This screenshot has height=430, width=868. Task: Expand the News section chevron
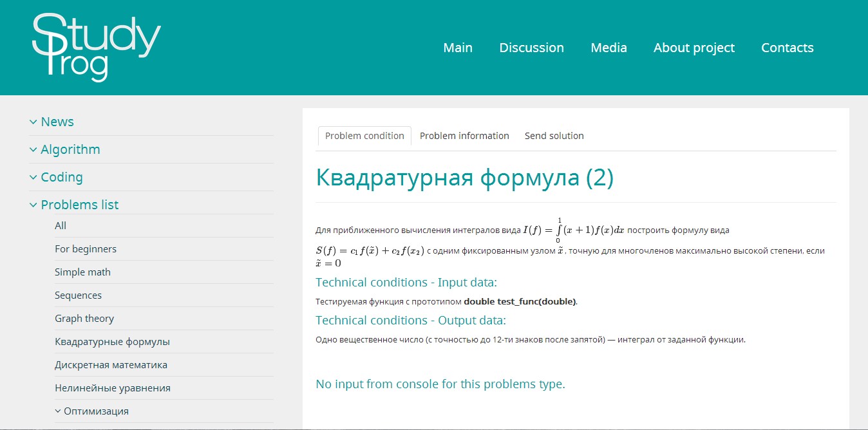(33, 122)
